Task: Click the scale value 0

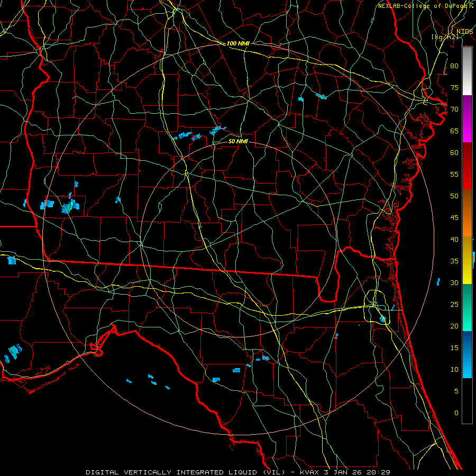Action: [456, 413]
